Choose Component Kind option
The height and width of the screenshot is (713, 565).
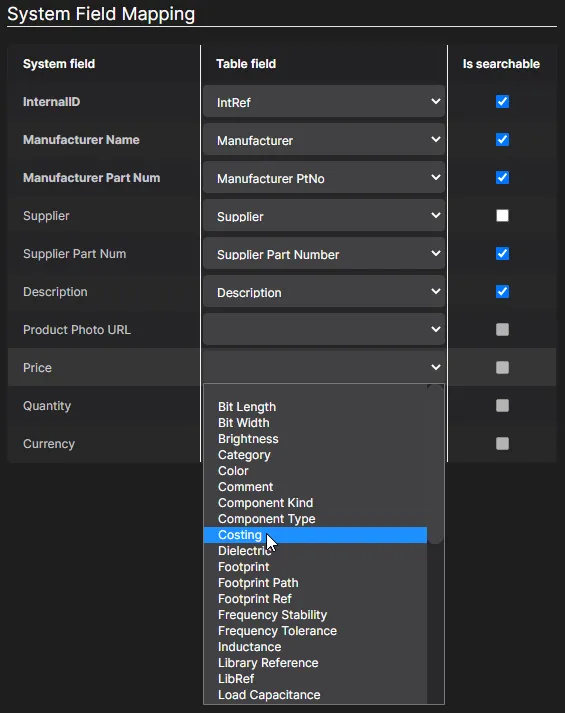(x=315, y=503)
